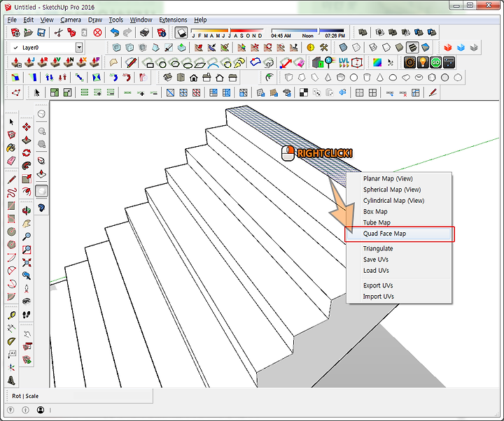Open the Window menu
Image resolution: width=504 pixels, height=421 pixels.
141,20
